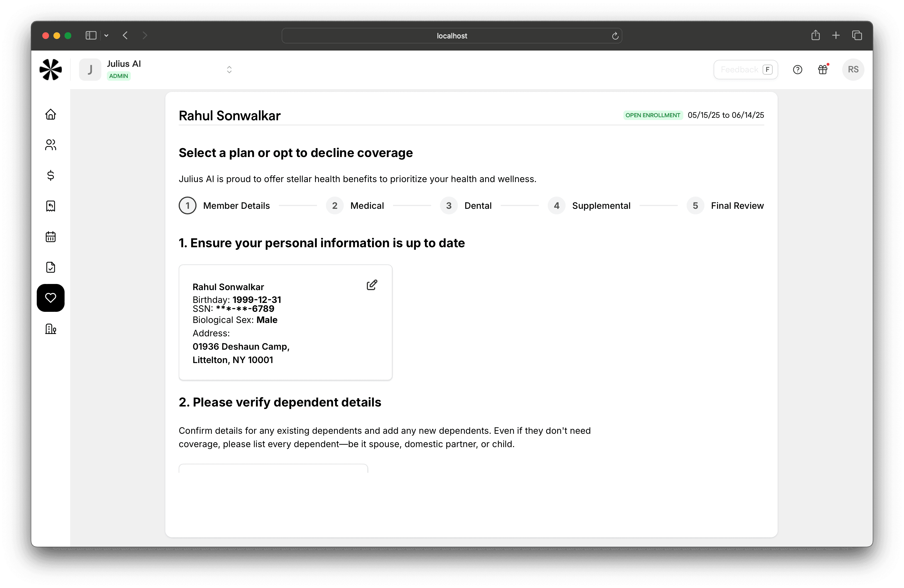This screenshot has width=904, height=588.
Task: Click the dollar sign payroll icon
Action: pyautogui.click(x=51, y=175)
